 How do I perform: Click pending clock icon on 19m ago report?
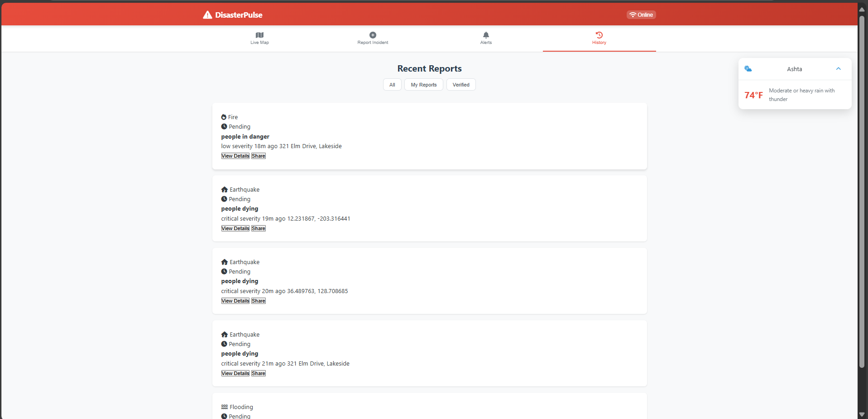(x=224, y=199)
